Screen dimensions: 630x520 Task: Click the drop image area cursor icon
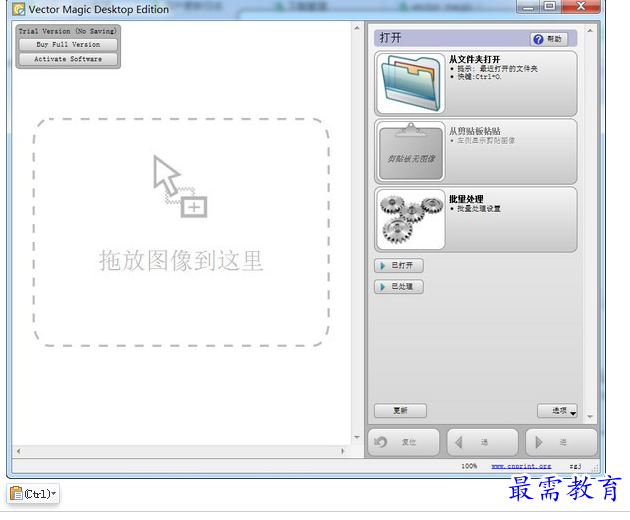click(180, 186)
